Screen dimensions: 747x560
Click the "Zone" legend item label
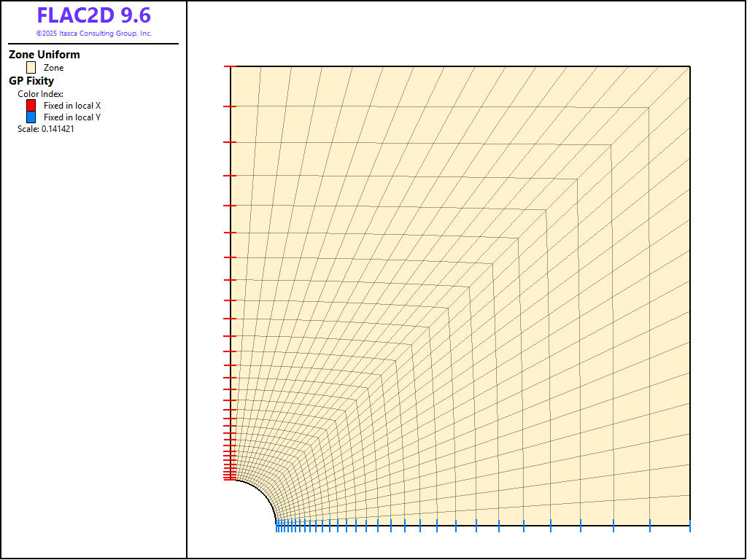pos(54,68)
